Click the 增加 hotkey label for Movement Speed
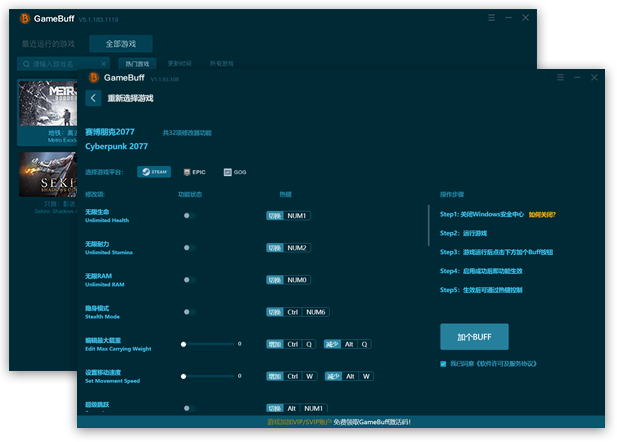The image size is (617, 442). (275, 376)
